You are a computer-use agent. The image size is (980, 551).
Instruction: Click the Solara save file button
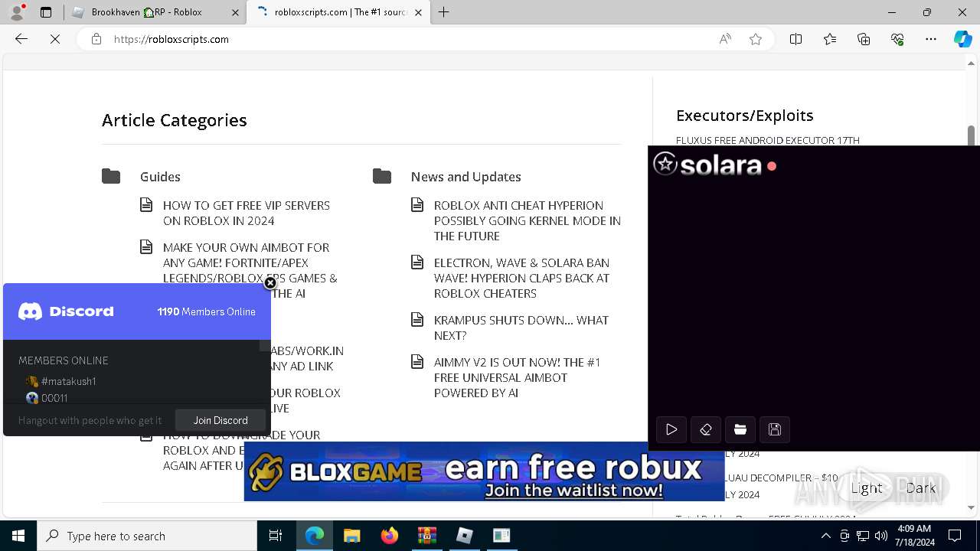point(775,430)
